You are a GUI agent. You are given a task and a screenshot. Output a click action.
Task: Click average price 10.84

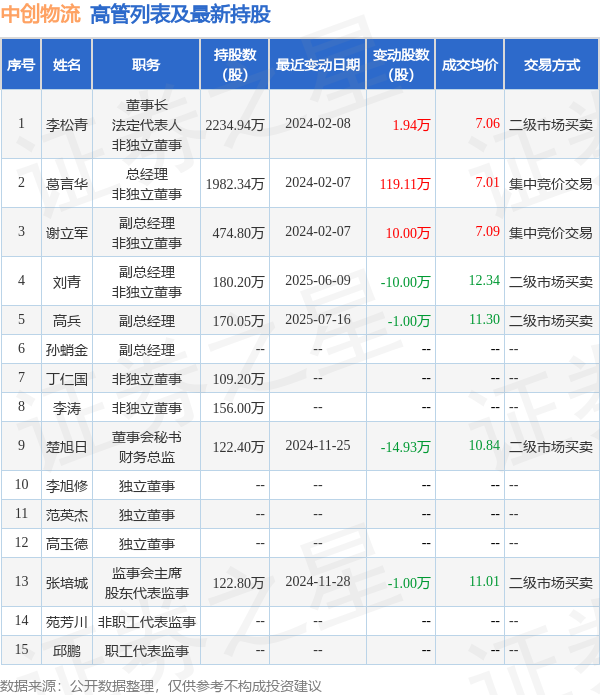click(484, 445)
